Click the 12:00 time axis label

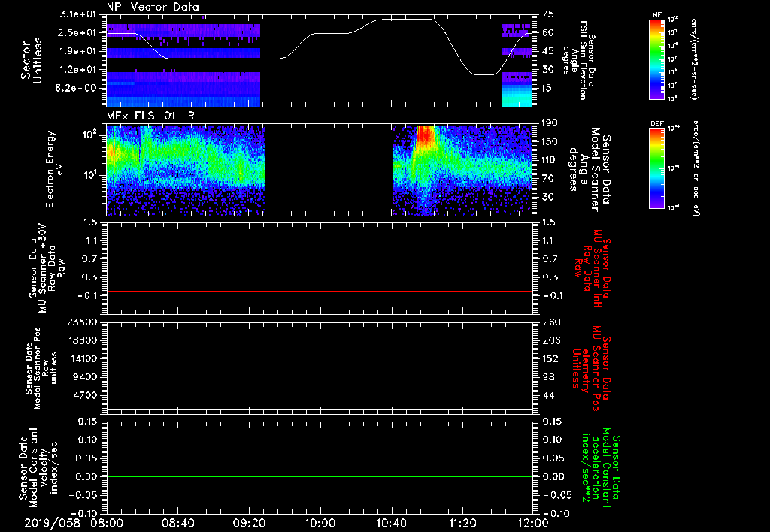[533, 523]
